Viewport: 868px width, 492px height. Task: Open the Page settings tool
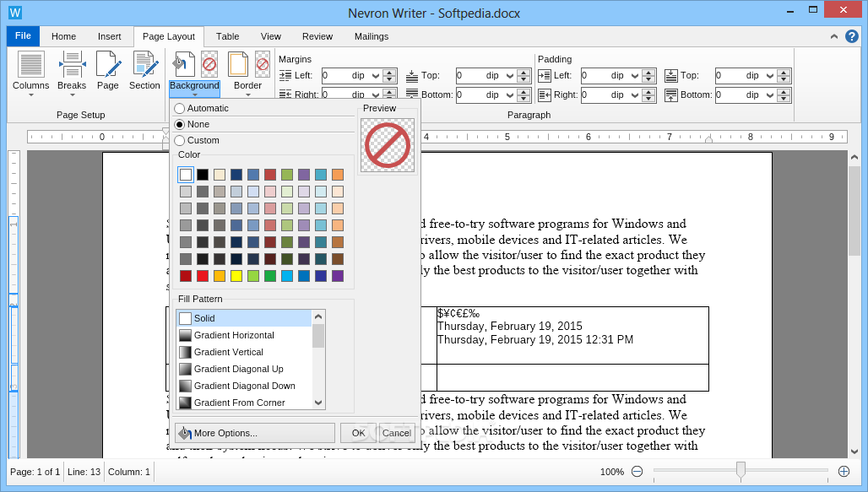108,71
